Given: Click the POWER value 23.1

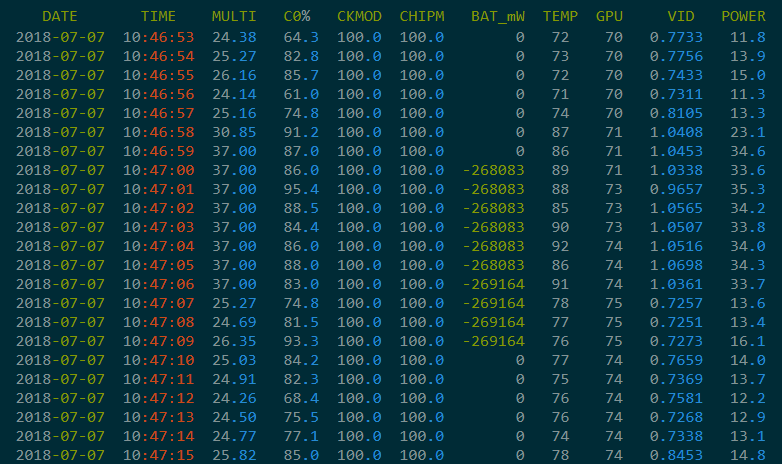Looking at the screenshot, I should tap(748, 132).
